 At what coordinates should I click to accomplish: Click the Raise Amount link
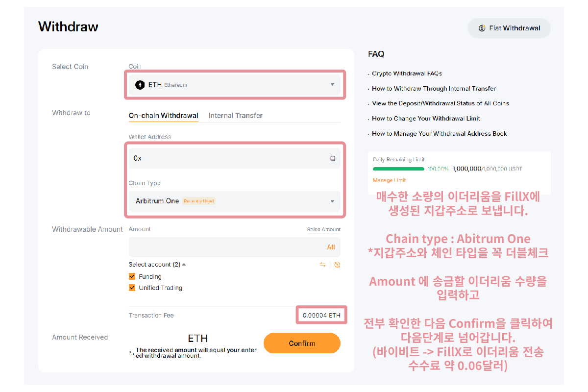[x=323, y=229]
